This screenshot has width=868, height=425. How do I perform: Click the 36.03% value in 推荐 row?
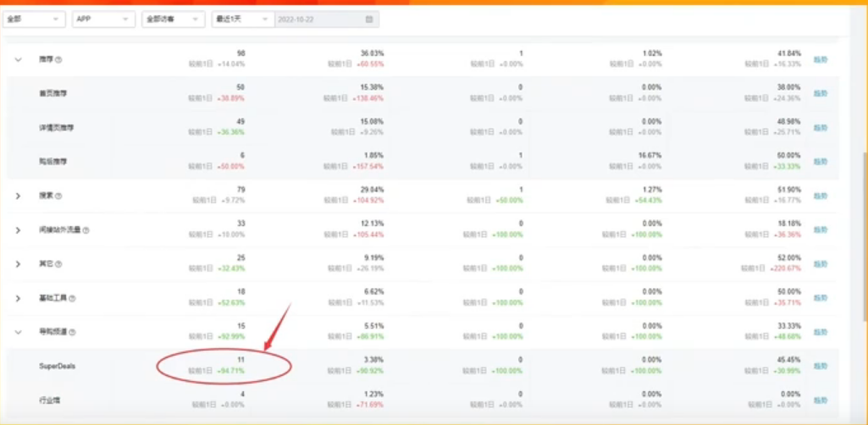click(372, 53)
